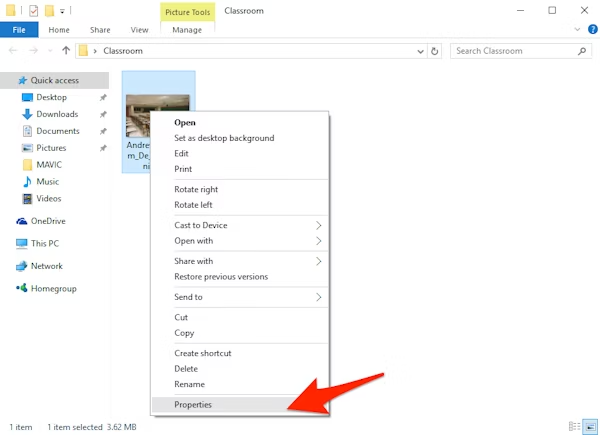The width and height of the screenshot is (600, 435).
Task: Open the File tab
Action: coord(19,30)
